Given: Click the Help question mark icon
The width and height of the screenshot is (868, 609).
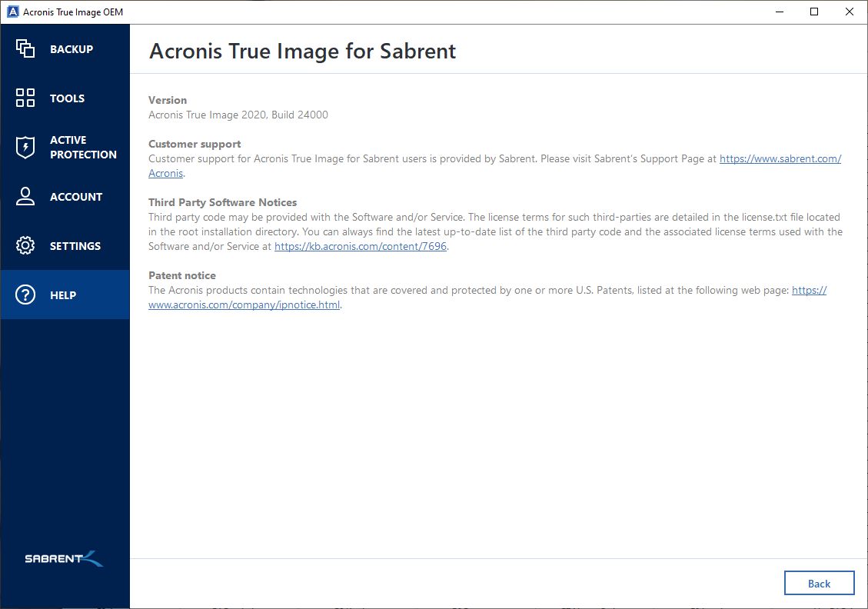Looking at the screenshot, I should [25, 295].
